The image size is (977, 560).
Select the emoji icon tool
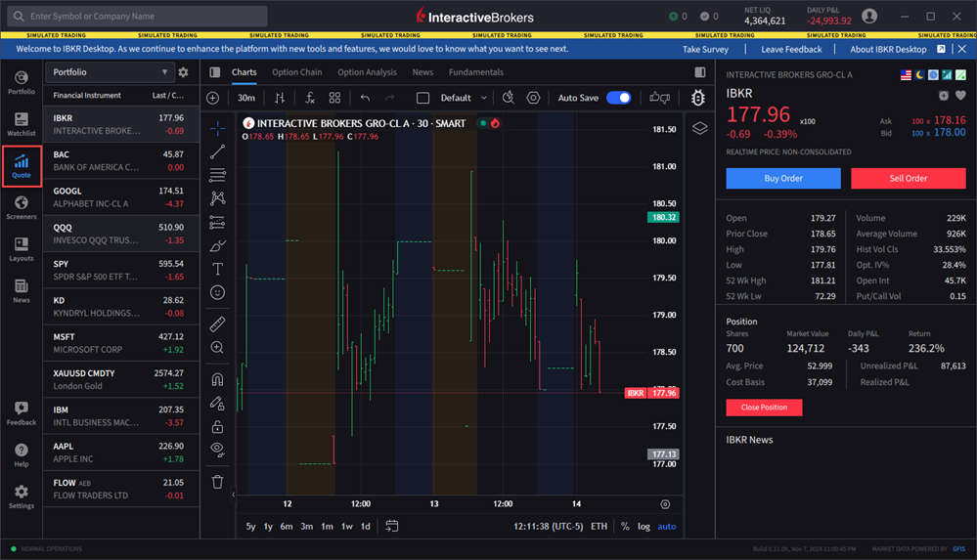tap(217, 292)
